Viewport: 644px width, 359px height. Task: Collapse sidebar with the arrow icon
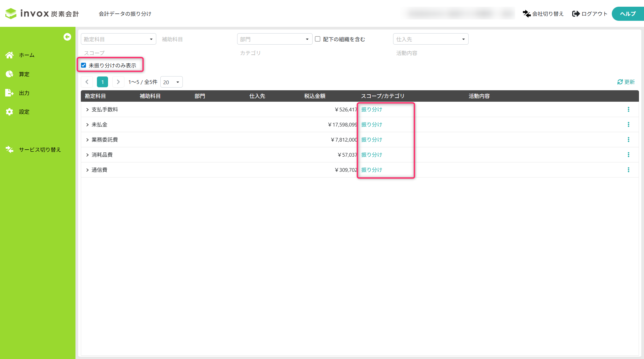tap(67, 37)
